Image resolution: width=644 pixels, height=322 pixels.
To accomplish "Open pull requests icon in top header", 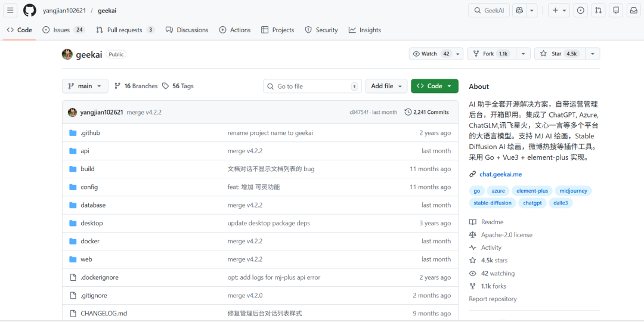I will click(599, 11).
